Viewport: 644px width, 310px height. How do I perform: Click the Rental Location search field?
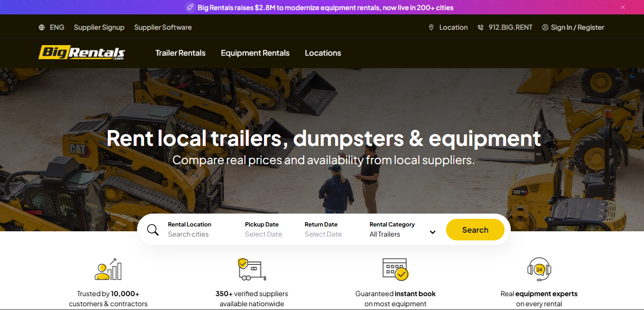(188, 234)
